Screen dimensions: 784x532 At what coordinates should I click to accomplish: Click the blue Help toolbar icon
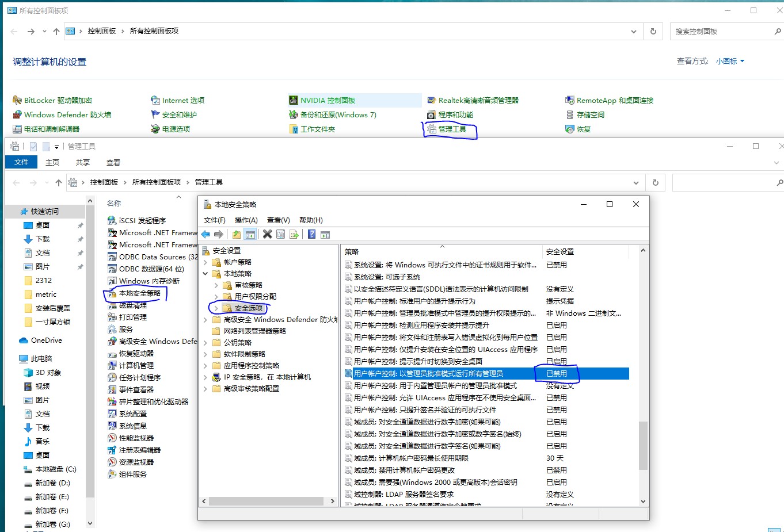click(311, 234)
